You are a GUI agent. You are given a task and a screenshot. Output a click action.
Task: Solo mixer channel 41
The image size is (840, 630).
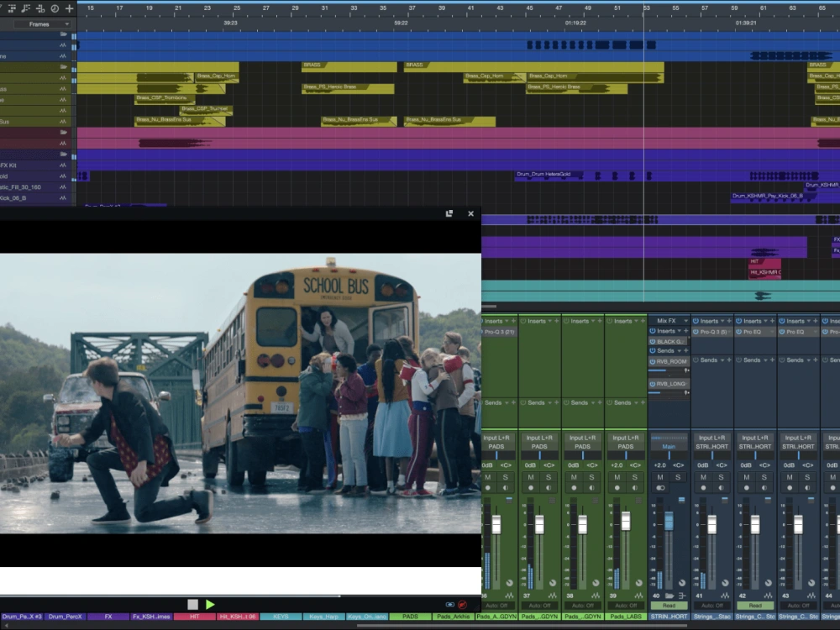[x=721, y=477]
